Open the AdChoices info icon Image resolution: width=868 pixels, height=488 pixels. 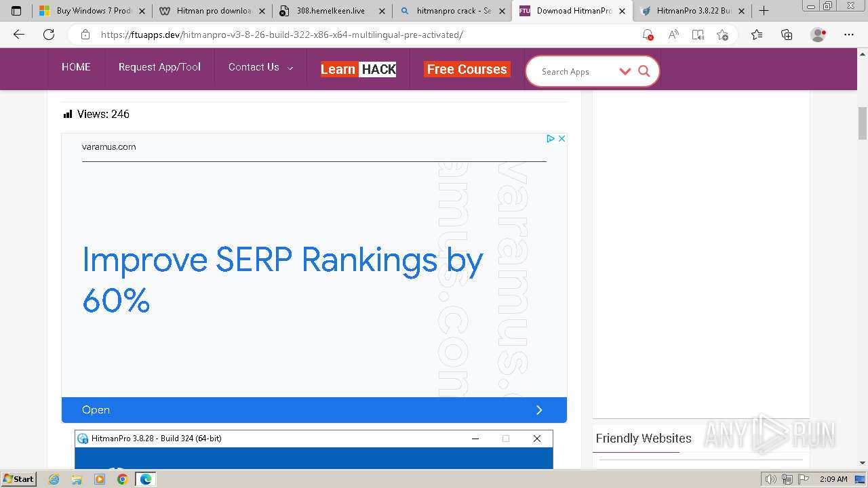551,138
